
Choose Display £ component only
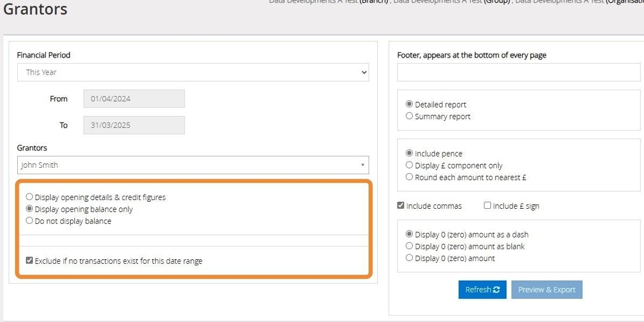coord(409,166)
